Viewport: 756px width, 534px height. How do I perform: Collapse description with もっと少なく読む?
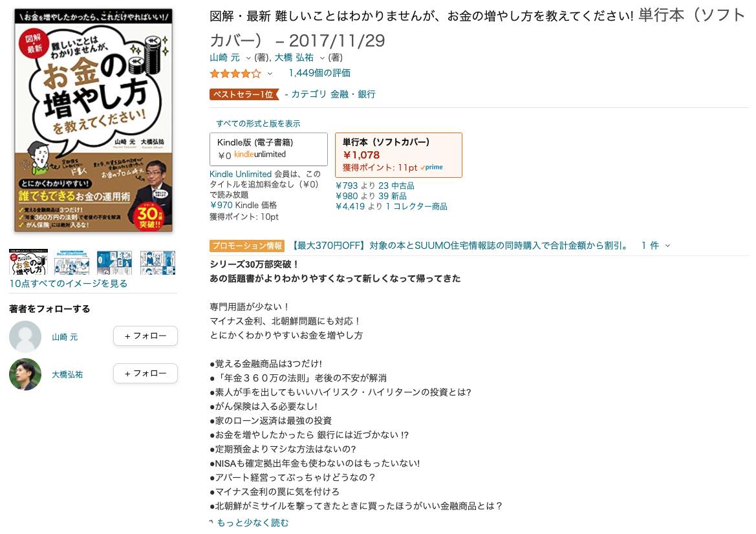point(252,523)
